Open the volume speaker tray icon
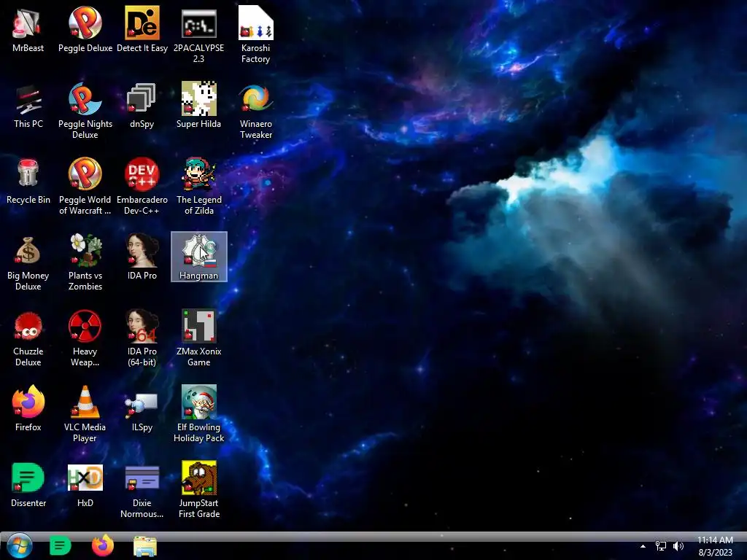The image size is (747, 560). pos(678,546)
